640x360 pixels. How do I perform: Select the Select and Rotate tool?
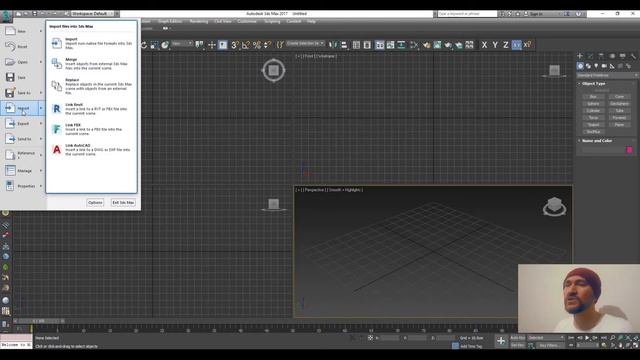tap(144, 45)
